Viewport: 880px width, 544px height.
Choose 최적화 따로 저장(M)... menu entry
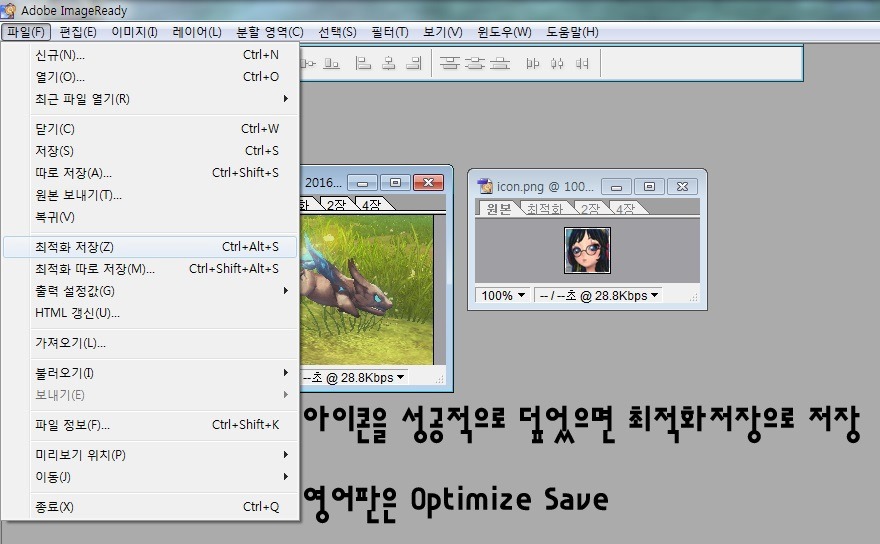[150, 269]
